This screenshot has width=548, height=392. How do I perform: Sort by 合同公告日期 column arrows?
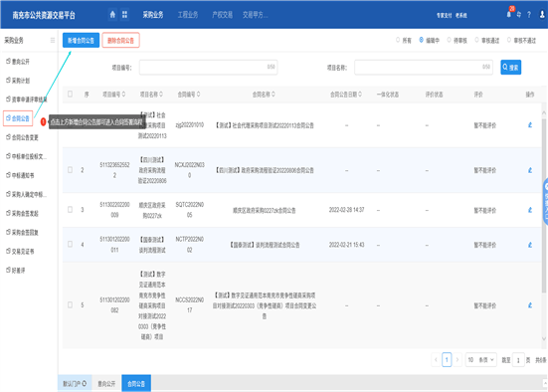tap(360, 95)
